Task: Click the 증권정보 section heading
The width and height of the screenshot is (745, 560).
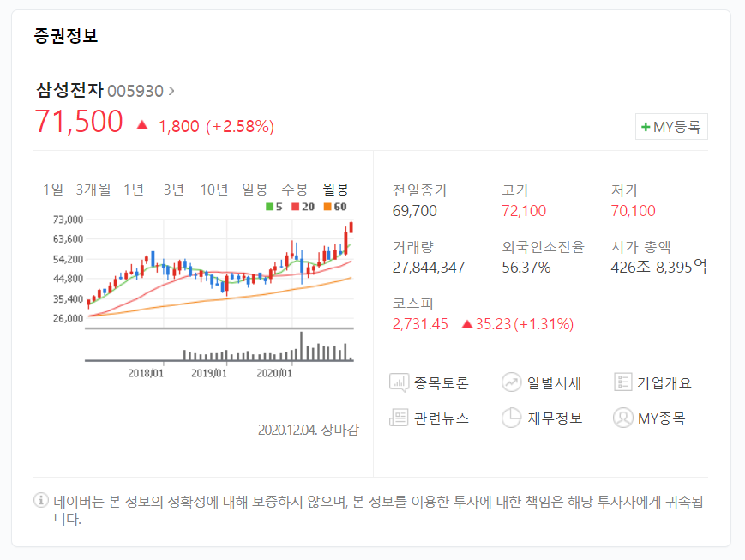Action: point(65,36)
